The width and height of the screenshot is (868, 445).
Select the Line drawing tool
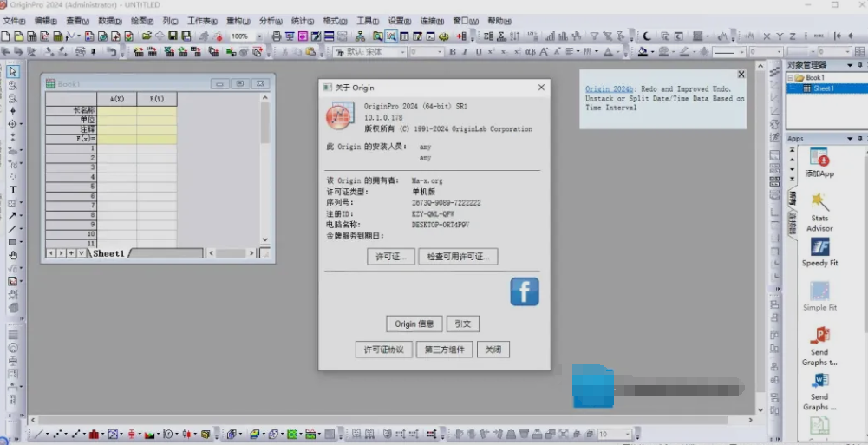[12, 229]
